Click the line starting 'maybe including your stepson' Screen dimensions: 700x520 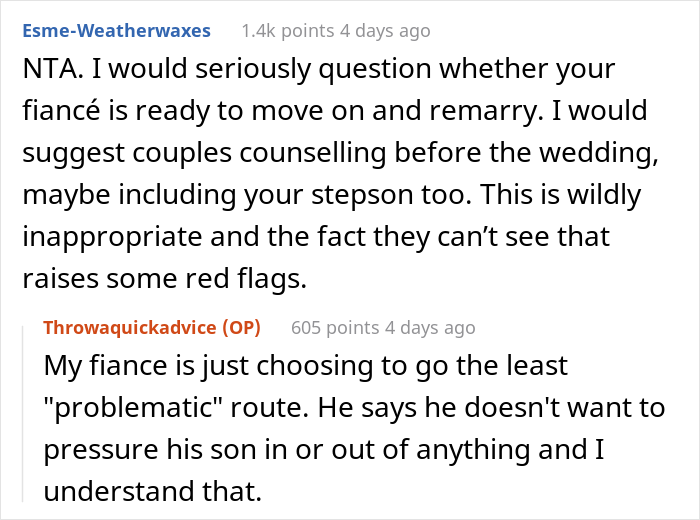coord(332,195)
